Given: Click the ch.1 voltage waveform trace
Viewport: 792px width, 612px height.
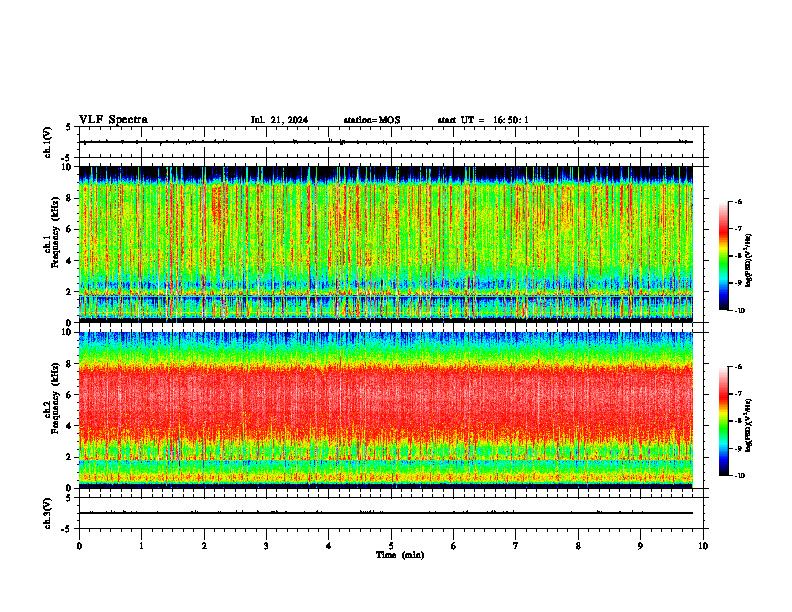Looking at the screenshot, I should coord(386,142).
